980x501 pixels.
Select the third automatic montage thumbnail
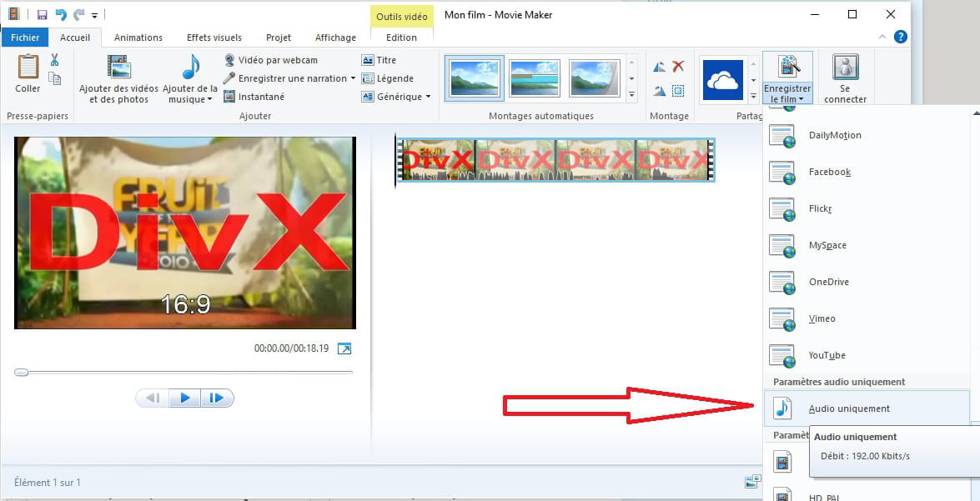[x=595, y=78]
